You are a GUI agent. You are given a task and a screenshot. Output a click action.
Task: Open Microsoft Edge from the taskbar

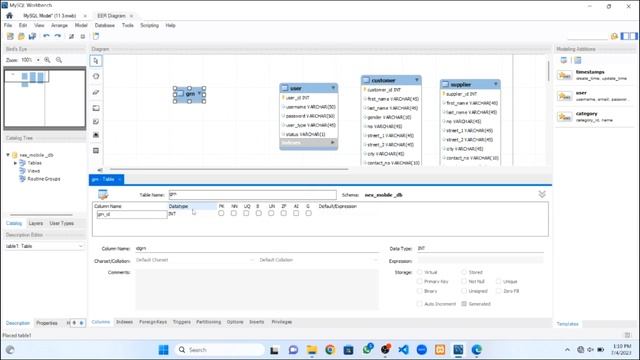coord(476,350)
